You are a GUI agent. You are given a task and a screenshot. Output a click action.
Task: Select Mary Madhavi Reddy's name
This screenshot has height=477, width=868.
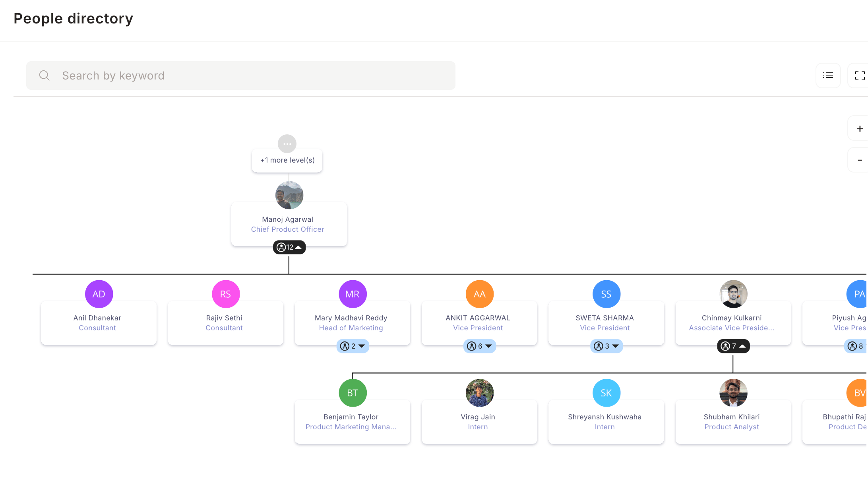[351, 318]
